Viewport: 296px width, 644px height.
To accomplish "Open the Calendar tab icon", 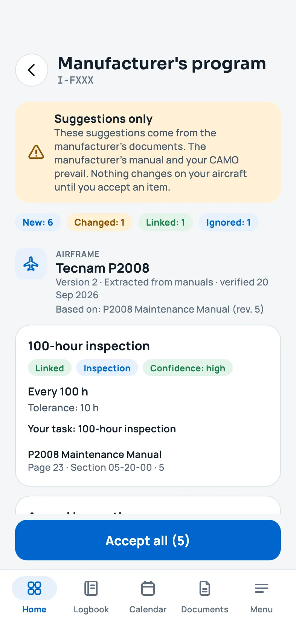I will click(x=148, y=588).
